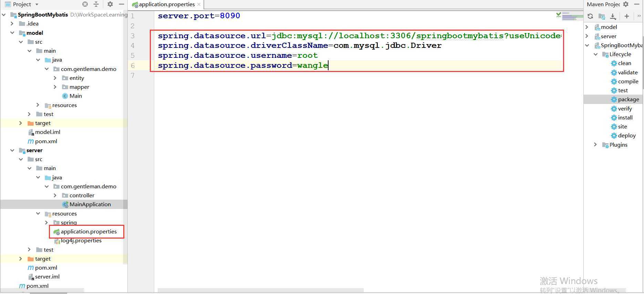
Task: Click Project panel vertical scrollbar
Action: 126,138
